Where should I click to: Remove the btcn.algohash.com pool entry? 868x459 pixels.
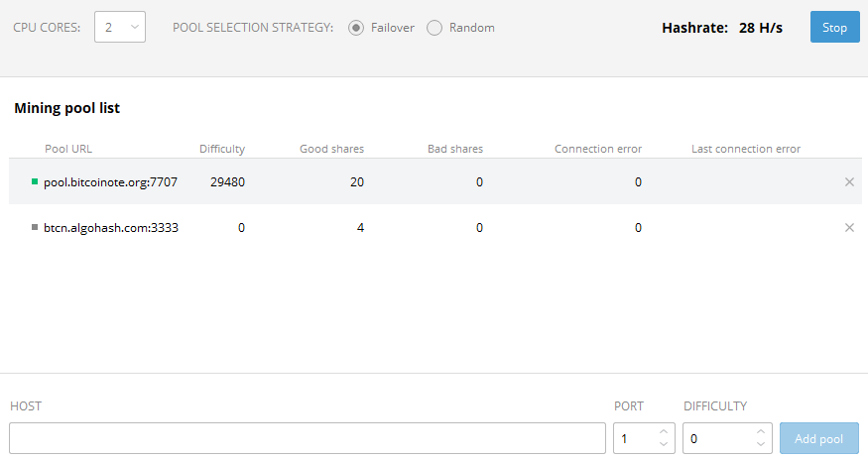pos(849,228)
